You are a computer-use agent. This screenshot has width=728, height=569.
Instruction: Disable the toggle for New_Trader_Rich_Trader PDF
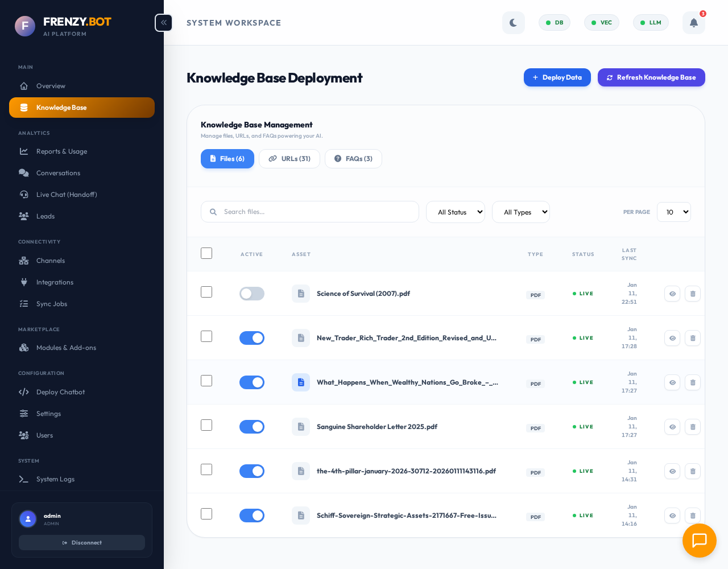click(x=252, y=338)
